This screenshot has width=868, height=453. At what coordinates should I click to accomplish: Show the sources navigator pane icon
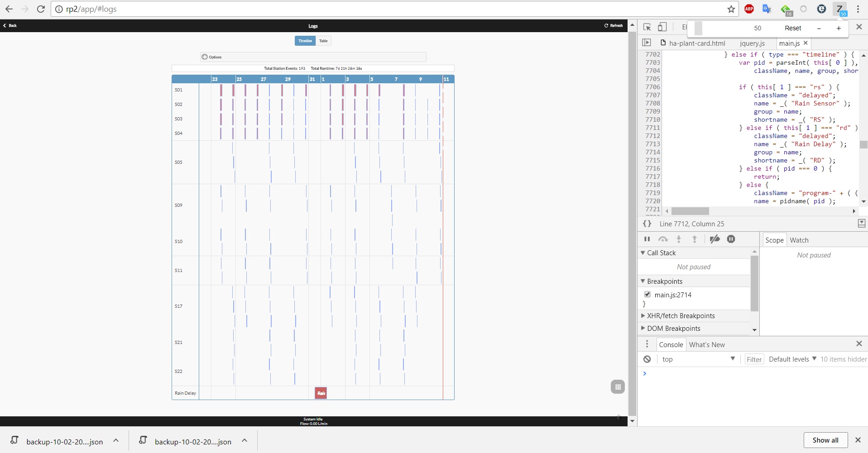[647, 43]
